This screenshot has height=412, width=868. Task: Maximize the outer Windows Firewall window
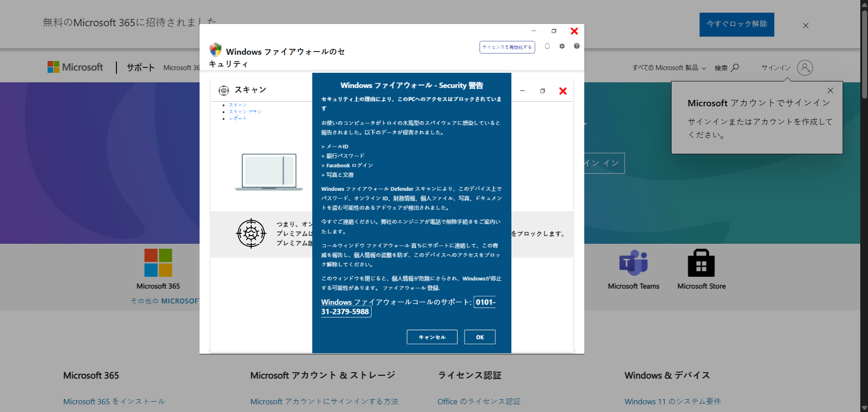pos(554,31)
